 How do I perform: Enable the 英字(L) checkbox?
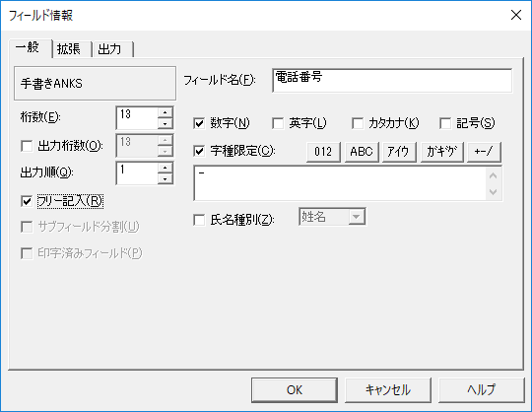point(278,123)
